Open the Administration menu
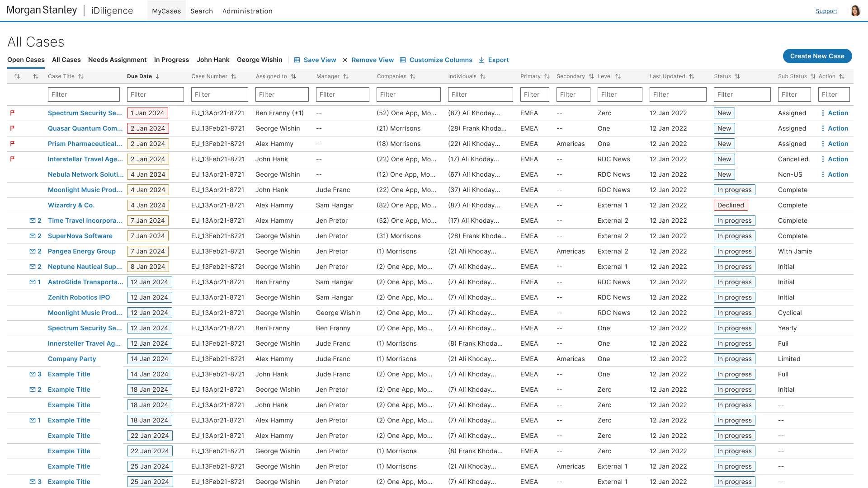 247,11
